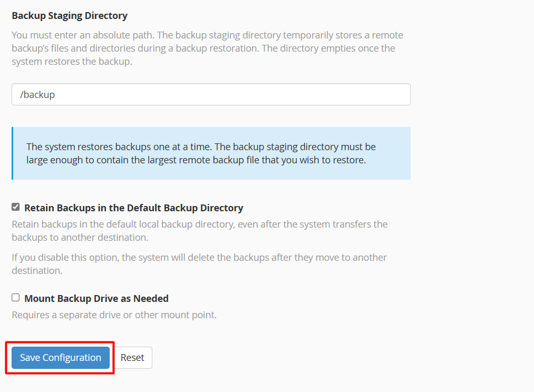Uncheck the Retain Backups checkbox
Viewport: 534px width, 392px height.
(x=16, y=207)
